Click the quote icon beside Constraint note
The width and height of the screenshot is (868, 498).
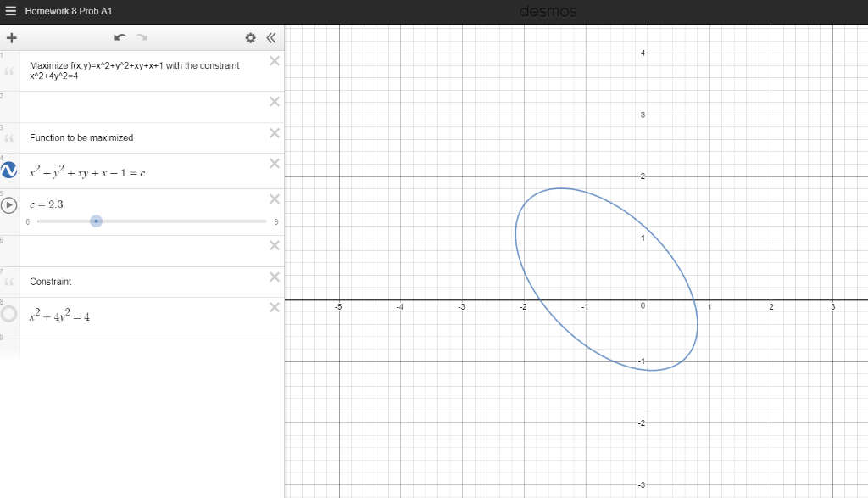coord(9,281)
